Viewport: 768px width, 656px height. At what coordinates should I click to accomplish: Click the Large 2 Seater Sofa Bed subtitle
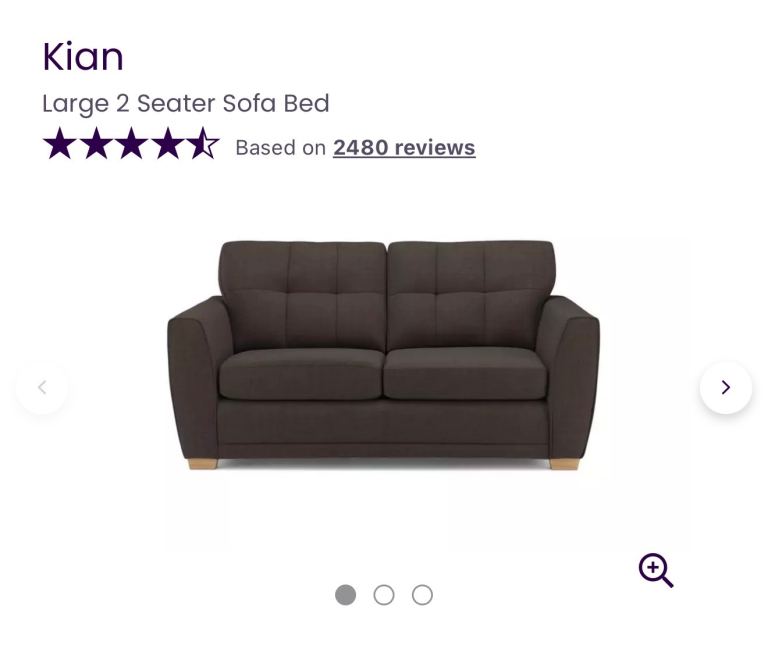[186, 103]
